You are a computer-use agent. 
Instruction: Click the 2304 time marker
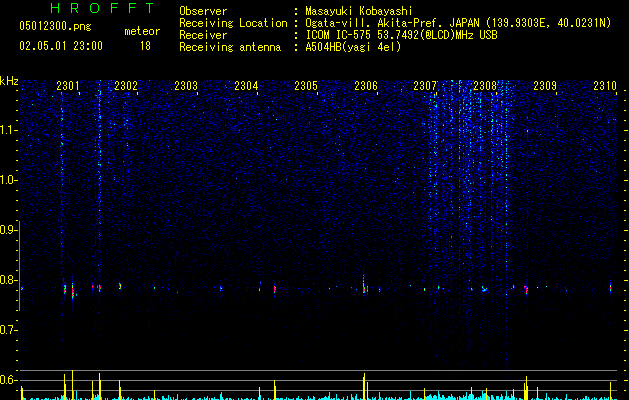click(246, 86)
